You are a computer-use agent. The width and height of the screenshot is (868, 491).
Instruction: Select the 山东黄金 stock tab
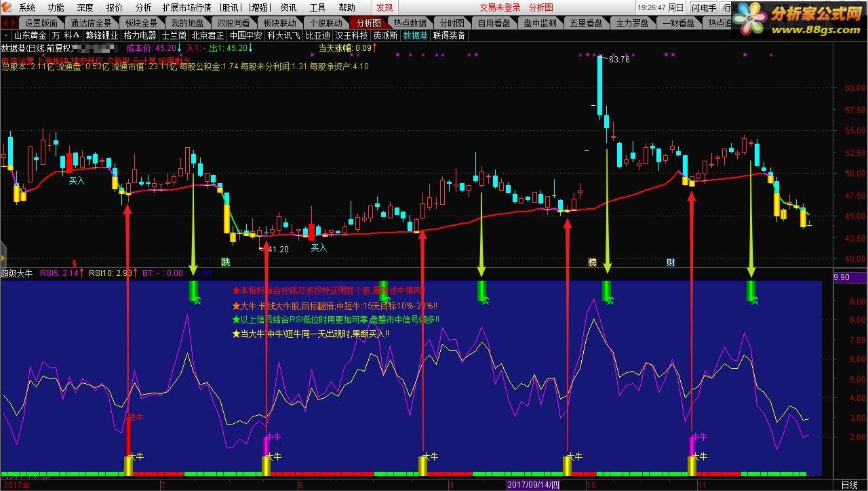click(31, 35)
